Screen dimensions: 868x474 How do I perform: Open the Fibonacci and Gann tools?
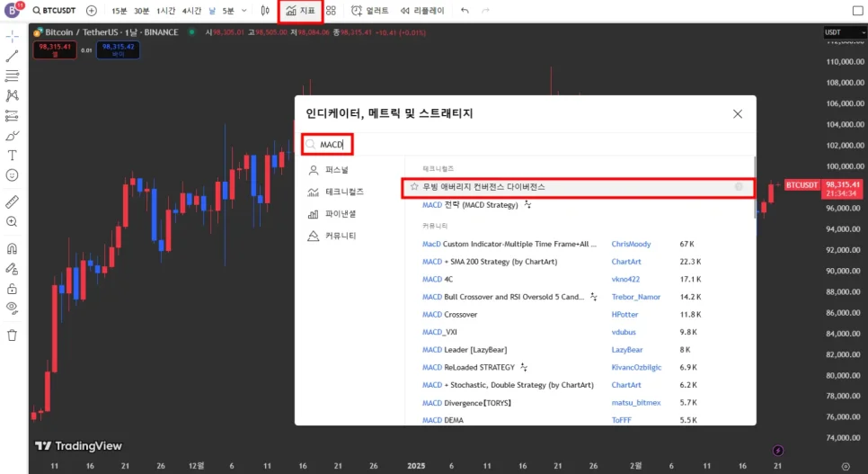point(13,76)
